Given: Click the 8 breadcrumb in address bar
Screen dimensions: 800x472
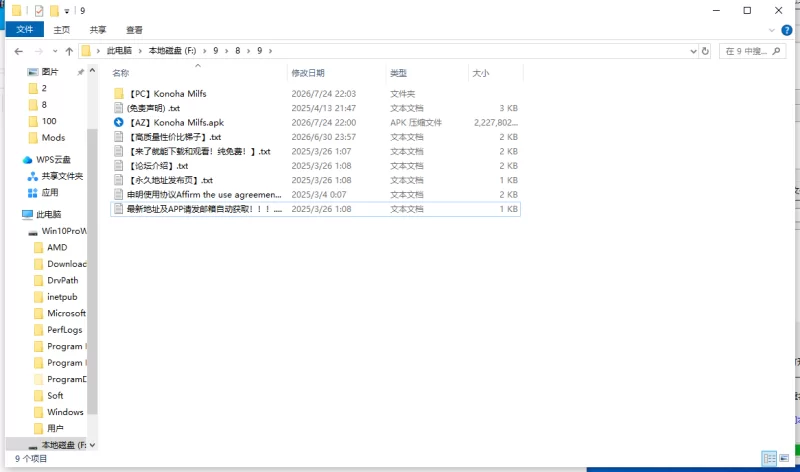Looking at the screenshot, I should click(x=238, y=51).
